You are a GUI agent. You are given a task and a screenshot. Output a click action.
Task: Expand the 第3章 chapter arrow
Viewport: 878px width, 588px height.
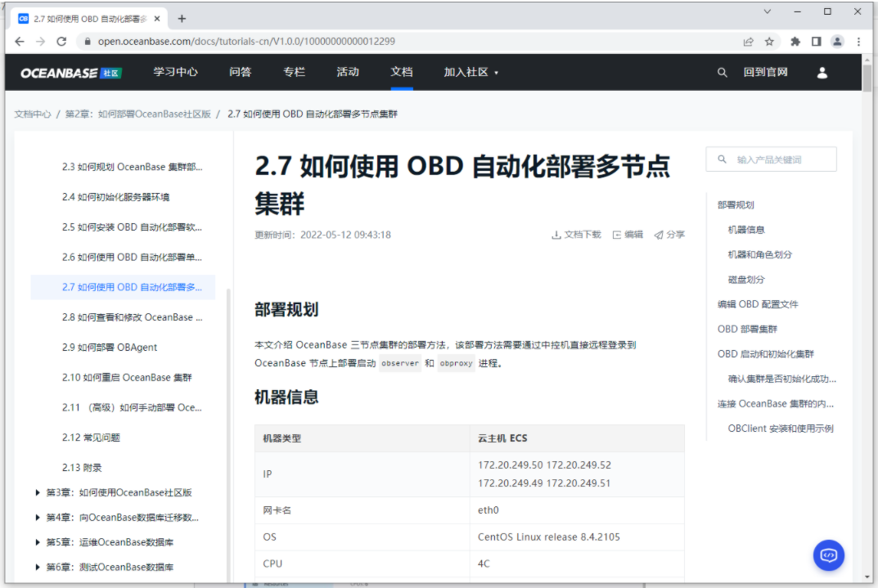[38, 492]
